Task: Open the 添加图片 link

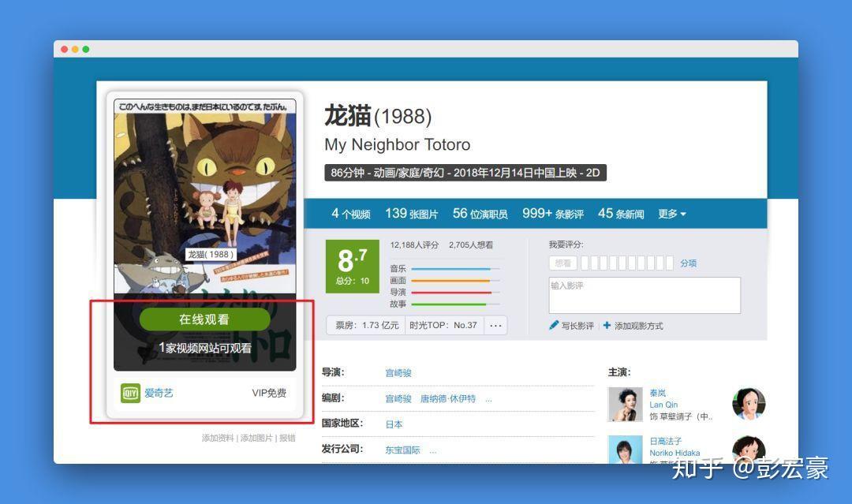Action: pos(256,438)
